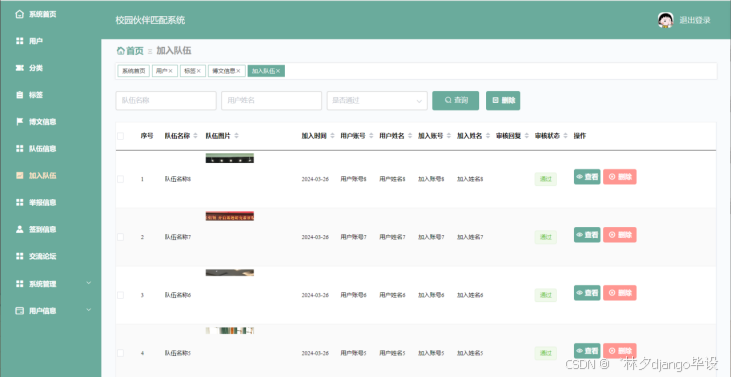Delete the row 队伍名称7
This screenshot has height=377, width=732.
tap(619, 235)
